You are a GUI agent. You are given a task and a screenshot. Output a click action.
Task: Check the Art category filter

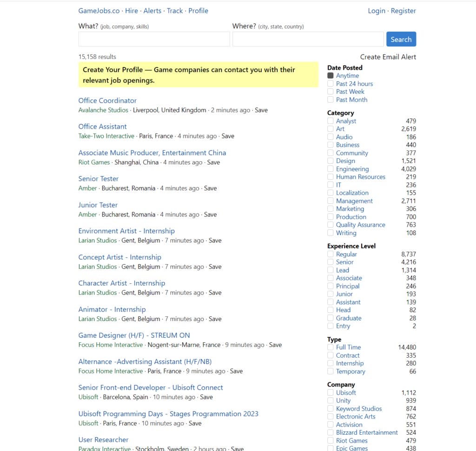click(x=331, y=129)
